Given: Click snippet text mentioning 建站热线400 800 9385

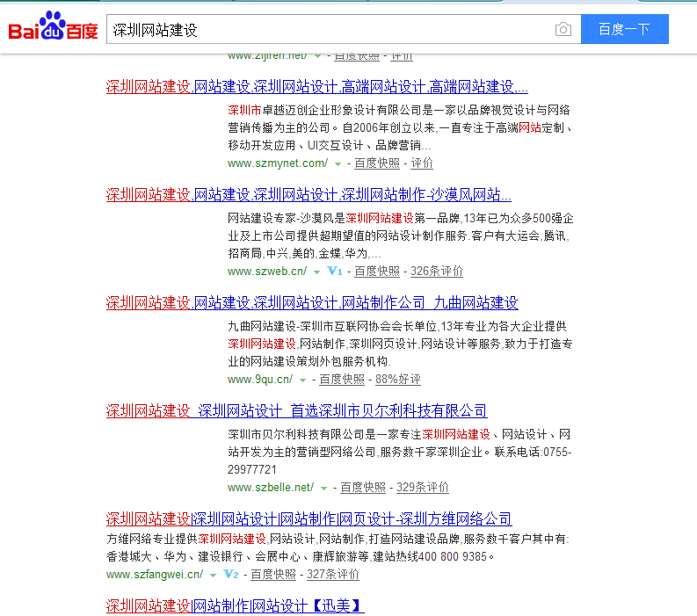Looking at the screenshot, I should 300,556.
